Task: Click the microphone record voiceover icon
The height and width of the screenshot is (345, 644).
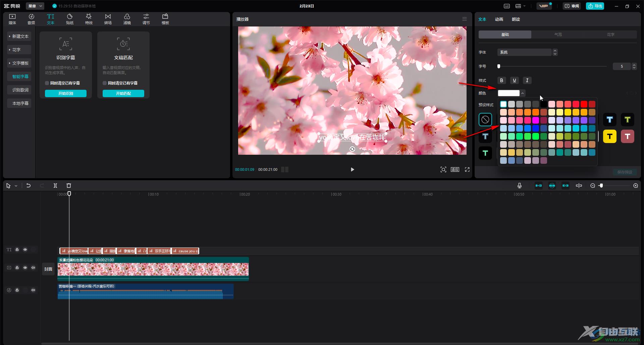Action: [519, 186]
